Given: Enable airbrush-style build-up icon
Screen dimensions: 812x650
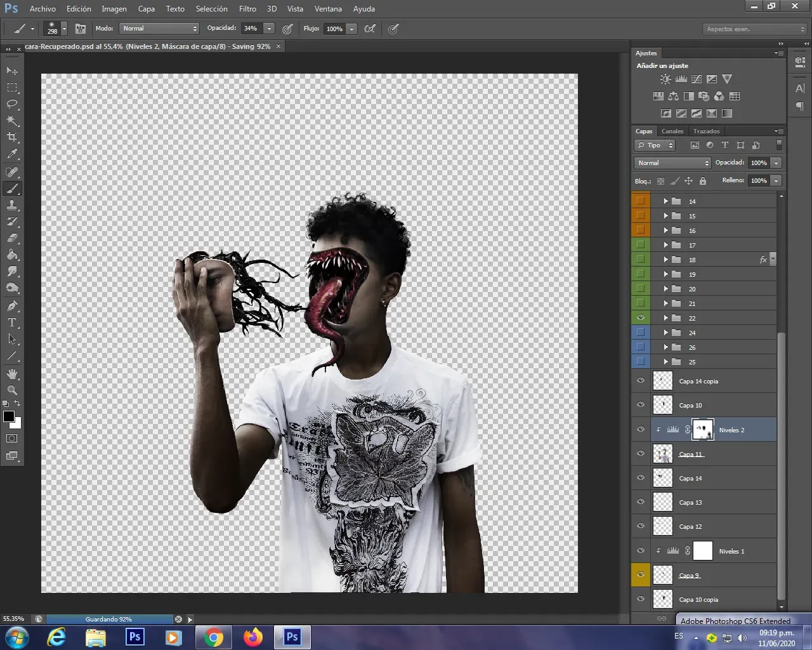Looking at the screenshot, I should click(370, 29).
